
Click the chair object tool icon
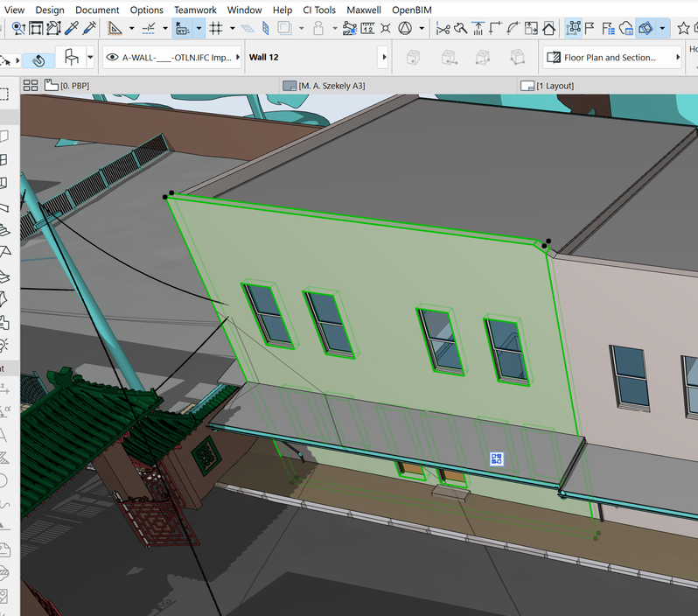coord(72,59)
